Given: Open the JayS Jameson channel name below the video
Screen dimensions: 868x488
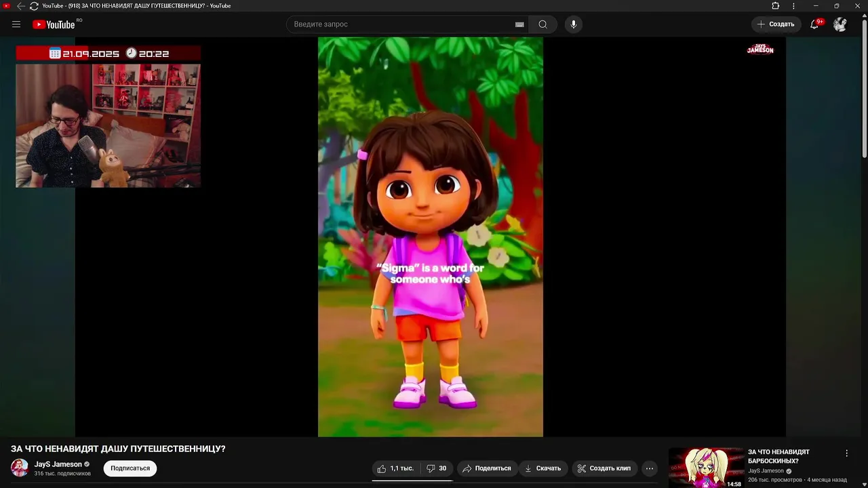Looking at the screenshot, I should [x=58, y=464].
